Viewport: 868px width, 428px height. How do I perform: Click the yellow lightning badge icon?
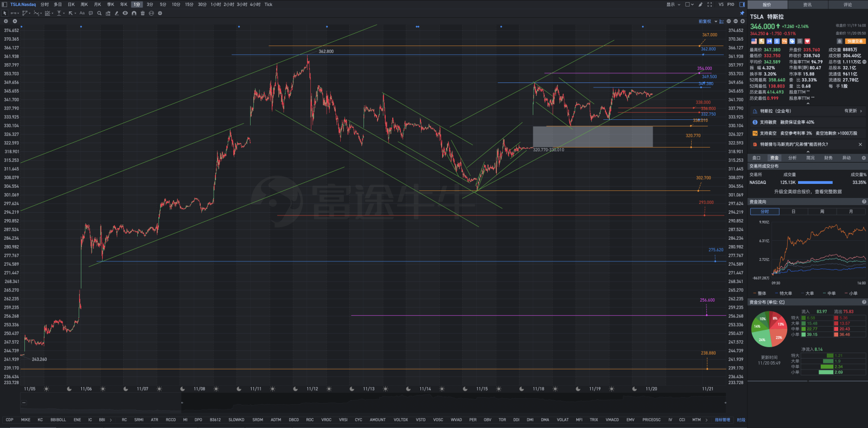[x=762, y=41]
